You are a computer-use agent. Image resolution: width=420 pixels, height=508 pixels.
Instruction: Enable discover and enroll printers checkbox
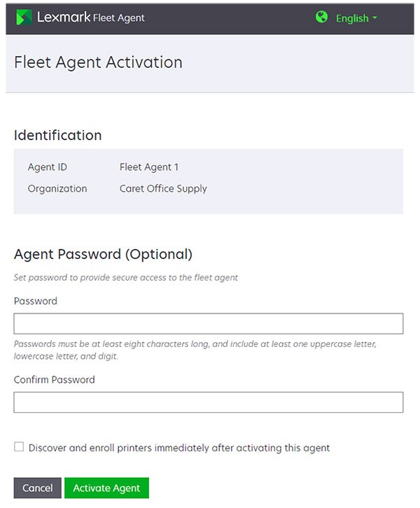pyautogui.click(x=19, y=447)
